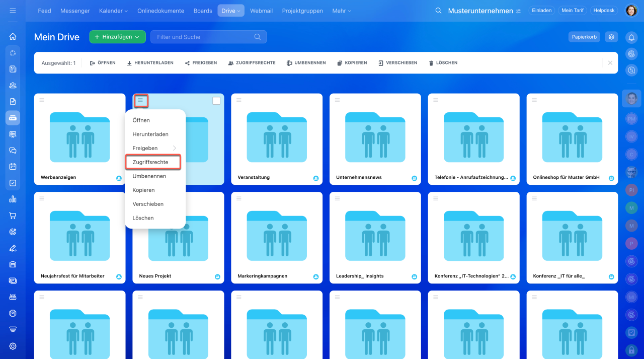Open the Papierkorb button
This screenshot has height=359, width=644.
point(584,37)
